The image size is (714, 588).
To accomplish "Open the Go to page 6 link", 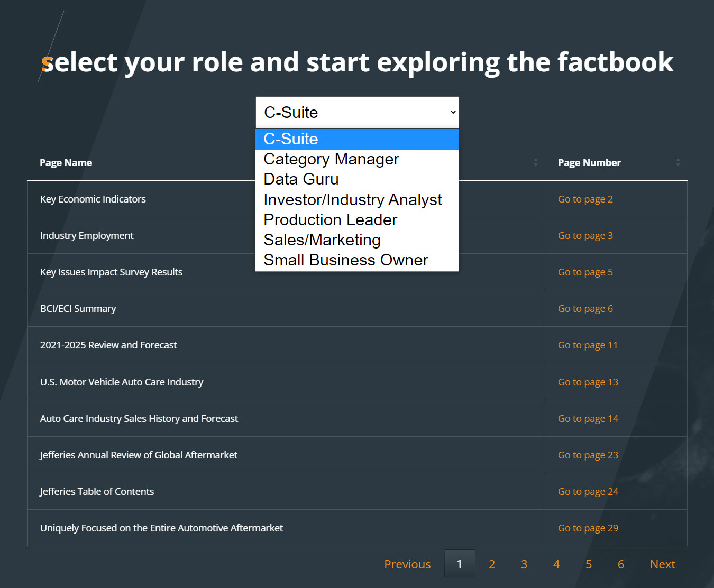I will pyautogui.click(x=585, y=309).
